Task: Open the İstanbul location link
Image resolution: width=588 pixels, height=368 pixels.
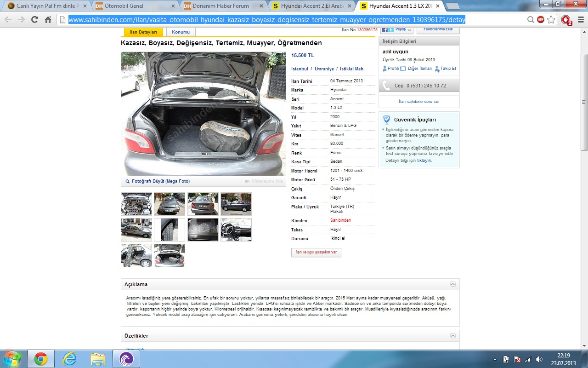Action: tap(300, 69)
